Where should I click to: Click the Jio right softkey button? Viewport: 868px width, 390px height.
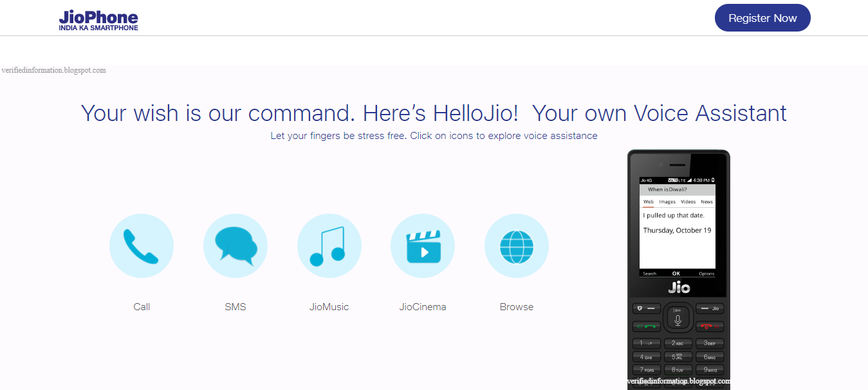(710, 309)
